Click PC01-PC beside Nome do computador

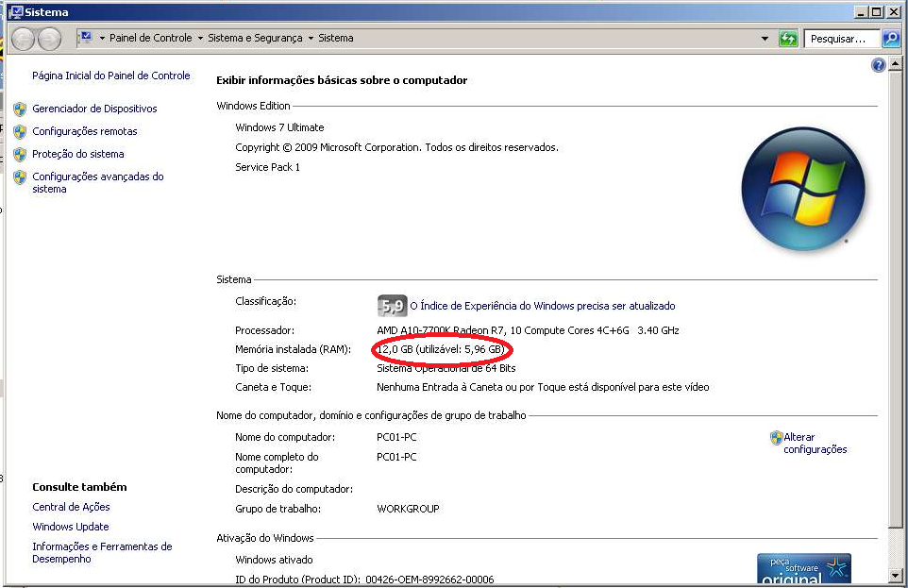point(396,437)
